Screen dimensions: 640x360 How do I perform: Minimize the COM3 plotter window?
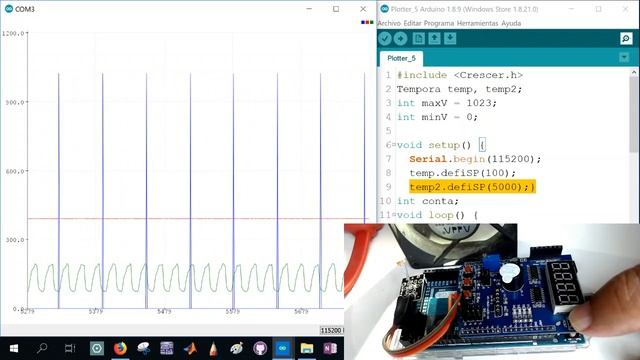click(309, 9)
